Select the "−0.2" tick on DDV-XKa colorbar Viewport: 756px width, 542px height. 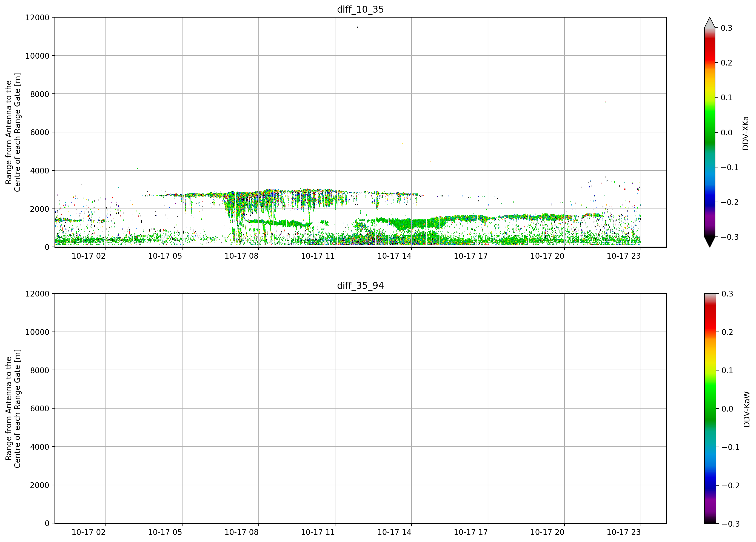pos(730,202)
